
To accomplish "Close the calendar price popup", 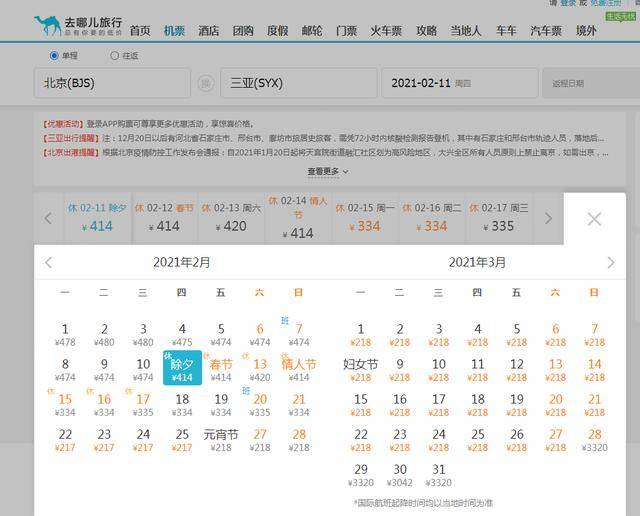I will (594, 219).
